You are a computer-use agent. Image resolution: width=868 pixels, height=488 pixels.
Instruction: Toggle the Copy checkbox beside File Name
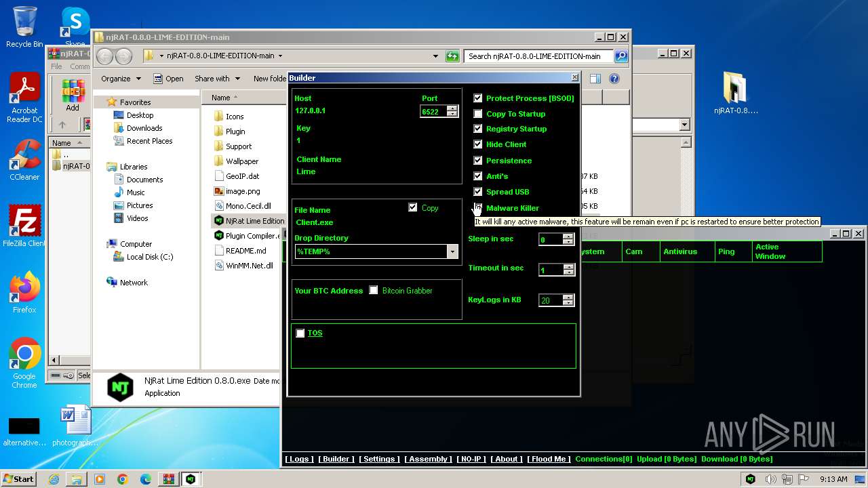412,207
